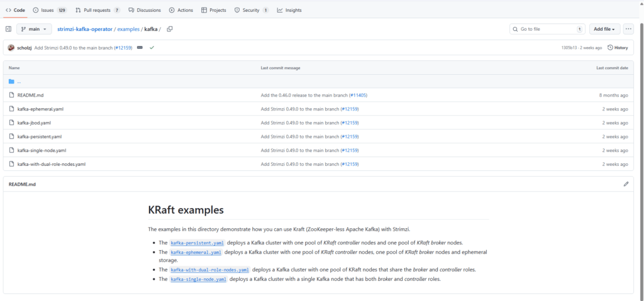Open the three-dot more options menu
Viewport: 644px width, 301px height.
(x=628, y=29)
